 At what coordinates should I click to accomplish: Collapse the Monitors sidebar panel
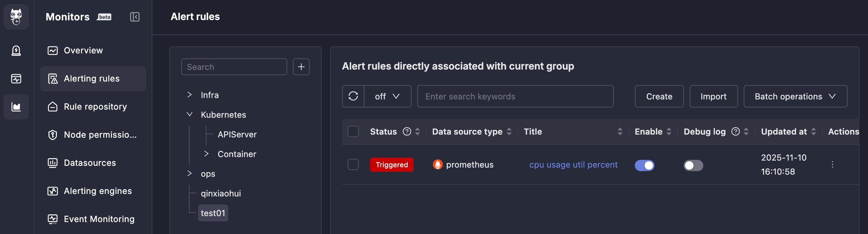pyautogui.click(x=134, y=17)
